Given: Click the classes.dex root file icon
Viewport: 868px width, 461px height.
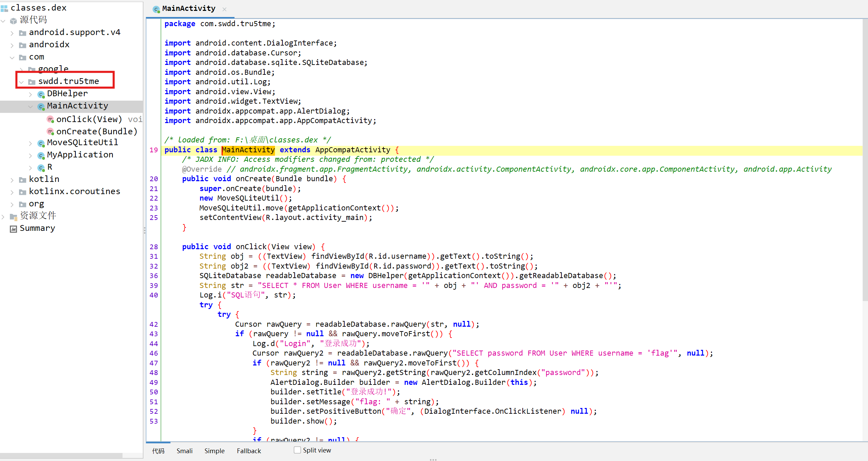Looking at the screenshot, I should click(4, 8).
